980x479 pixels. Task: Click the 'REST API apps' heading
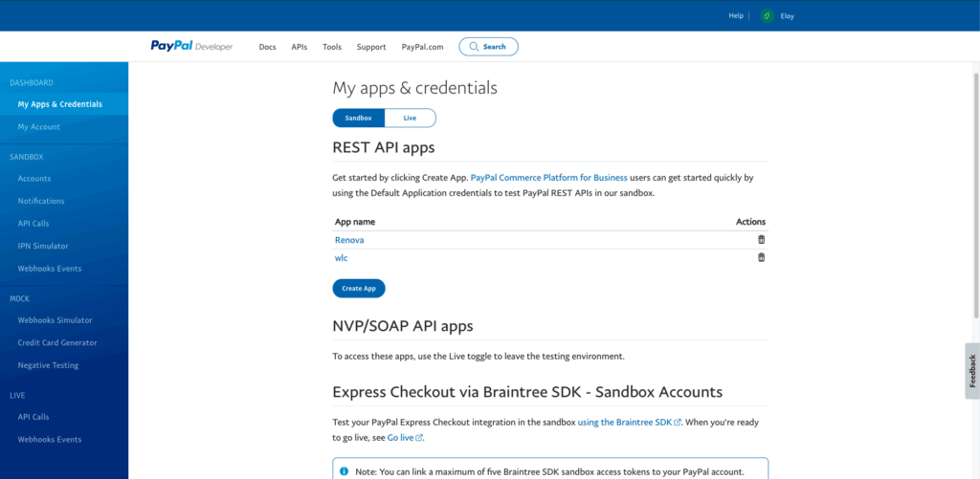click(x=383, y=148)
